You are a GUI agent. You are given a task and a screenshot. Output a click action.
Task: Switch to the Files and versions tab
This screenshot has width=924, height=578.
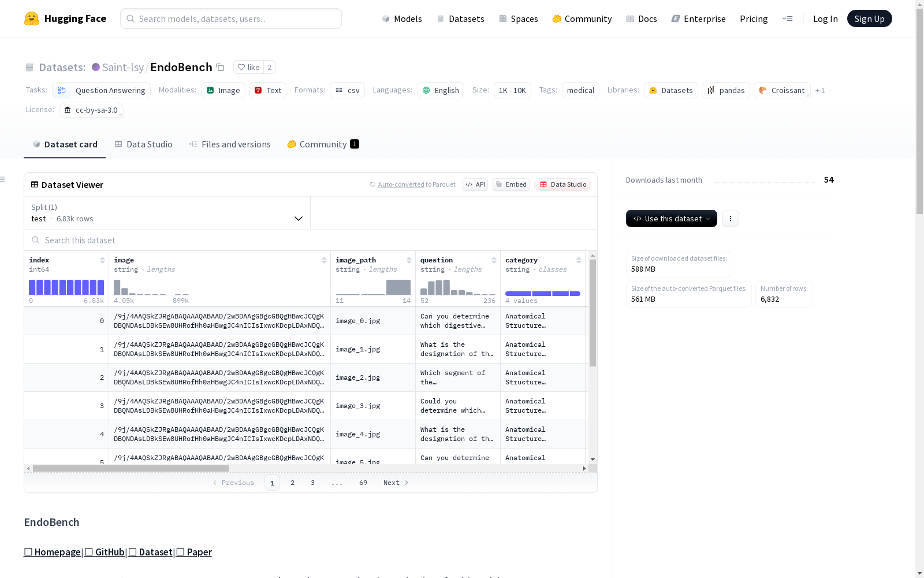230,144
